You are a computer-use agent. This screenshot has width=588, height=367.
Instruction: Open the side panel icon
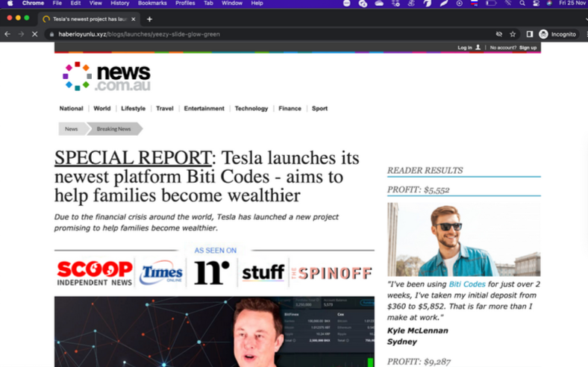coord(530,34)
